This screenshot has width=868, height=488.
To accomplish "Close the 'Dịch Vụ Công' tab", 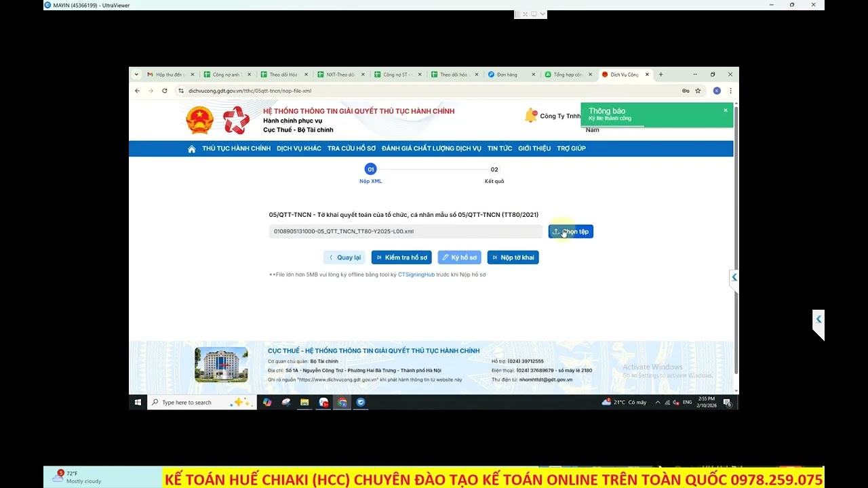I will point(647,75).
